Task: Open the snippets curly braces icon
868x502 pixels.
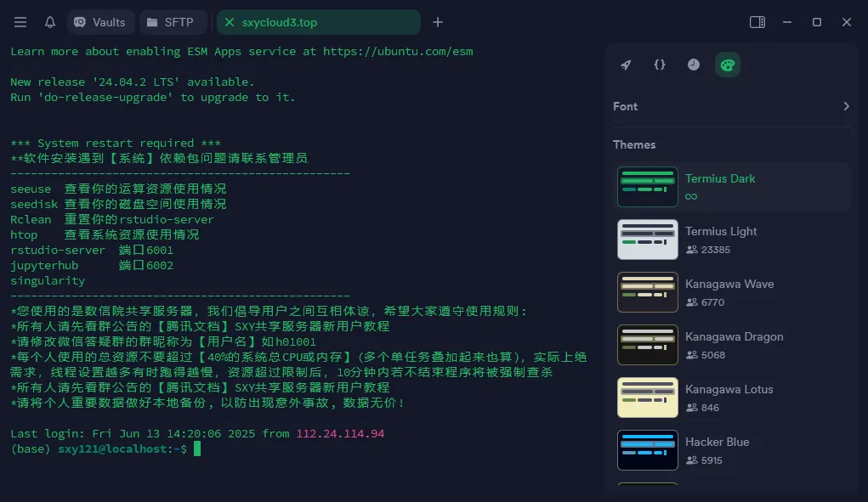Action: click(660, 65)
